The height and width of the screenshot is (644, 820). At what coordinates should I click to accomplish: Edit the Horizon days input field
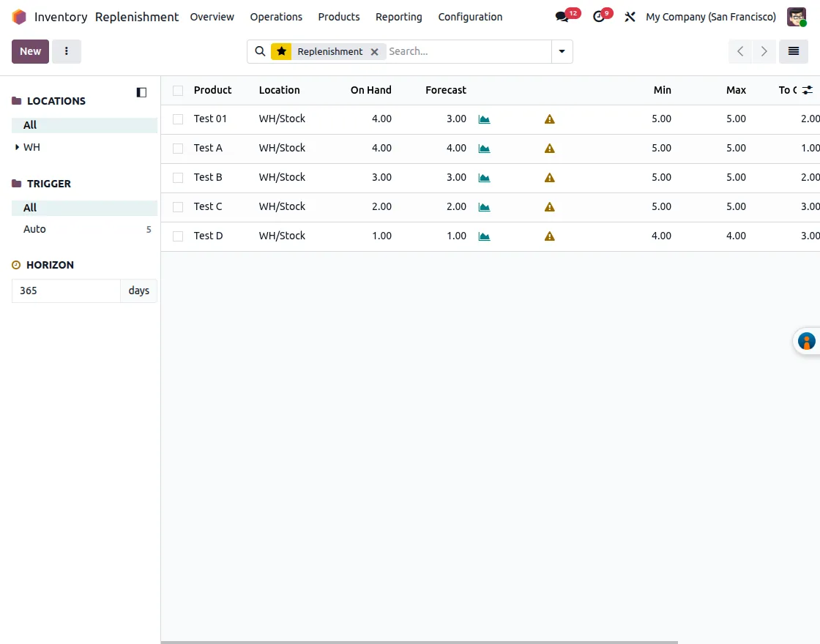[66, 291]
